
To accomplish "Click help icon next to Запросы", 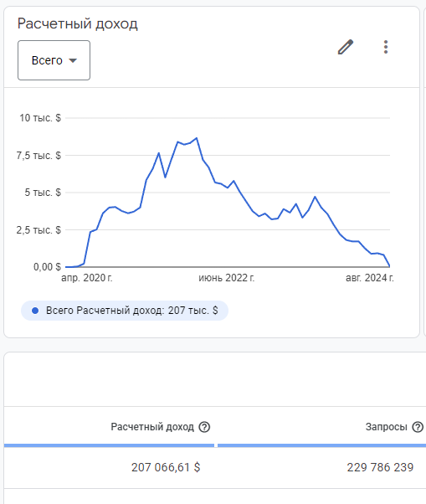I will (418, 427).
